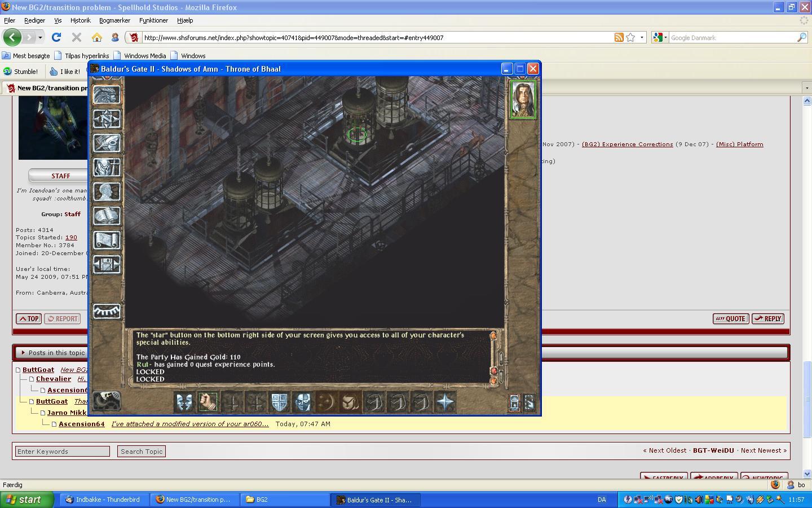Click the Return to Game button in BG2 sidebar
This screenshot has width=812, height=508.
click(x=107, y=94)
